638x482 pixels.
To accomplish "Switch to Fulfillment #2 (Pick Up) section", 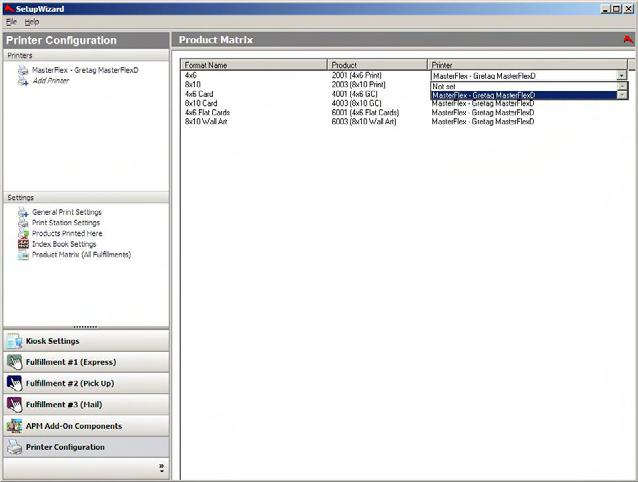I will click(x=86, y=383).
